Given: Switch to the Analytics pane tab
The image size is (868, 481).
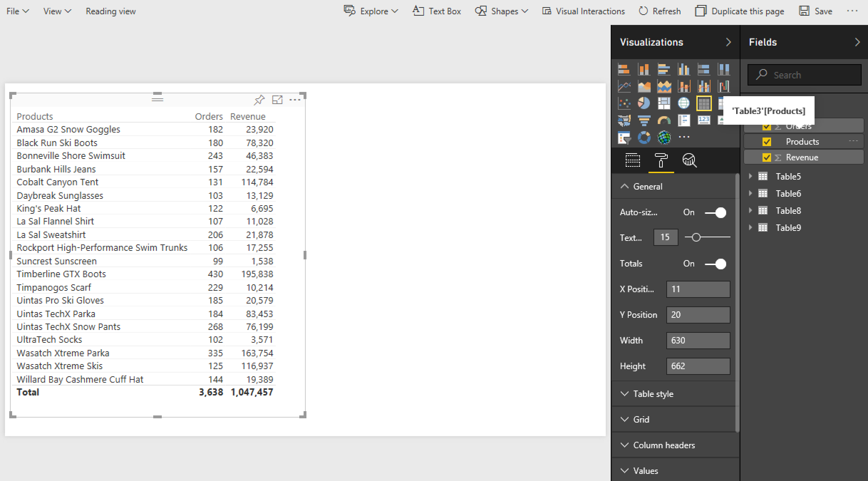Looking at the screenshot, I should [689, 160].
